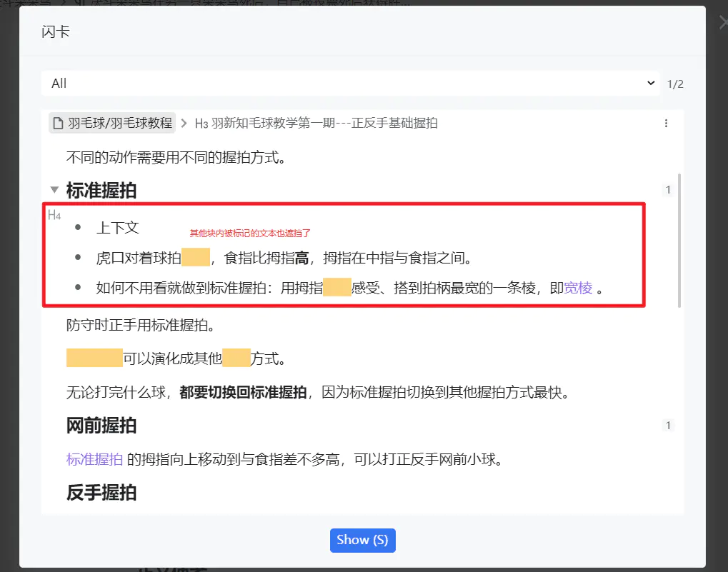Click the breadcrumb chevron separator arrow
Screen dimensions: 728x572
(184, 123)
